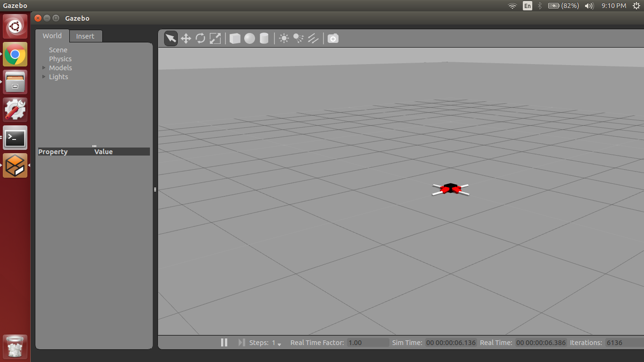Minimize the Gazebo window

click(47, 18)
